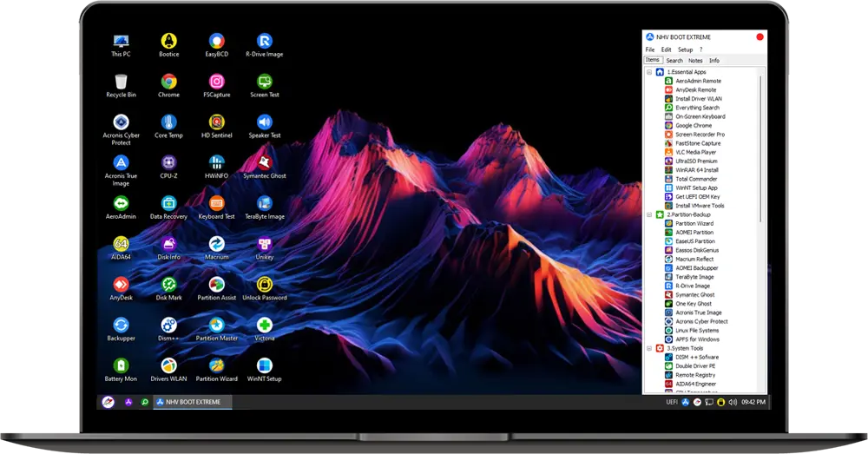Image resolution: width=868 pixels, height=454 pixels.
Task: Click the 09:42 PM taskbar clock
Action: tap(753, 402)
